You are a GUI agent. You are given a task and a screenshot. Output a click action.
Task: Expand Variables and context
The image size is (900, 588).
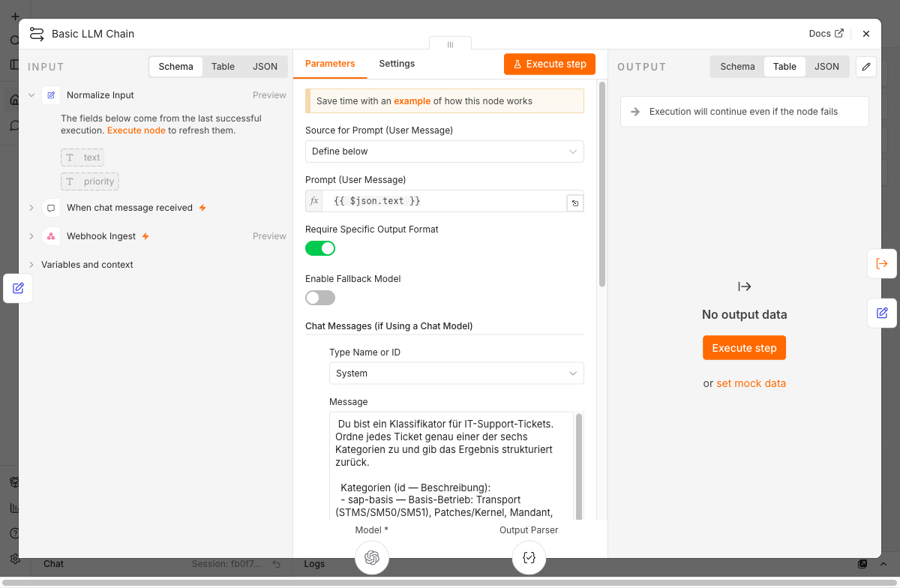pos(31,265)
